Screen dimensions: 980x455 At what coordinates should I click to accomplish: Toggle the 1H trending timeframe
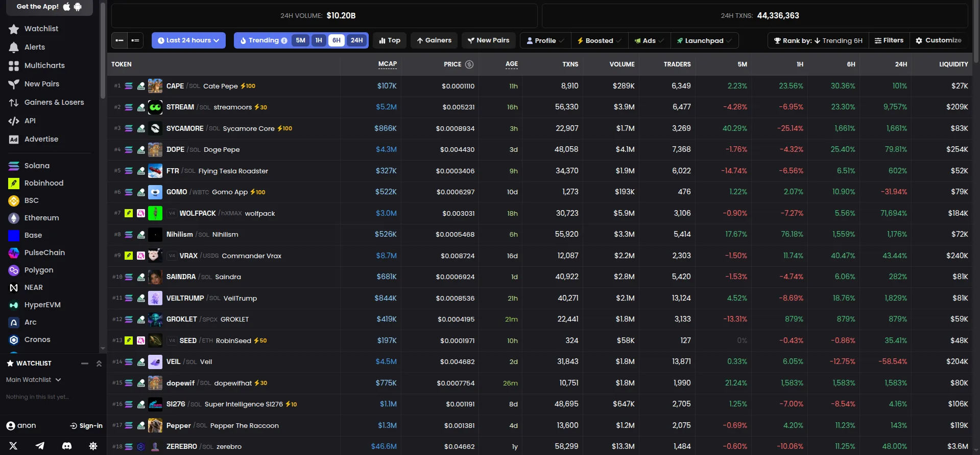[x=319, y=40]
